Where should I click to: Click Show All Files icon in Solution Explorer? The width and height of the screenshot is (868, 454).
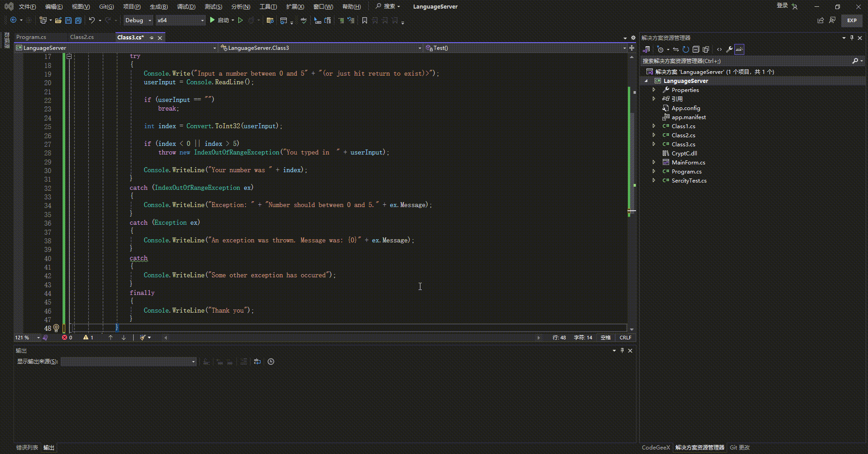click(x=706, y=49)
